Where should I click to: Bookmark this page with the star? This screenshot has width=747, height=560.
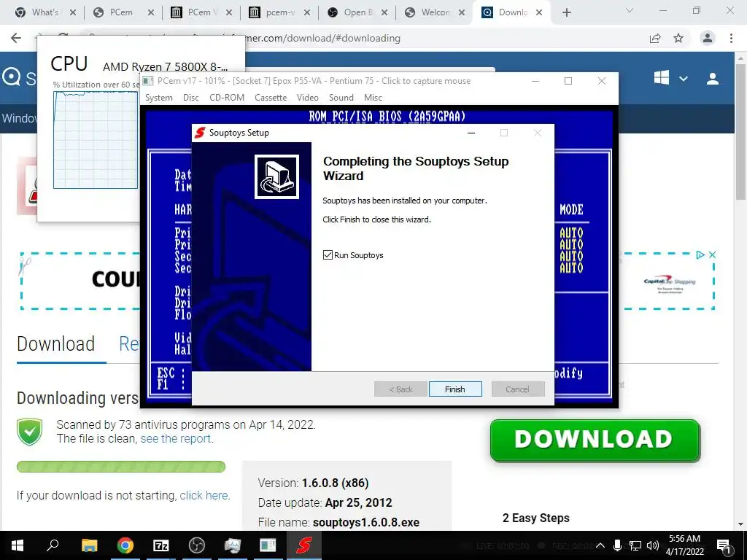point(678,38)
